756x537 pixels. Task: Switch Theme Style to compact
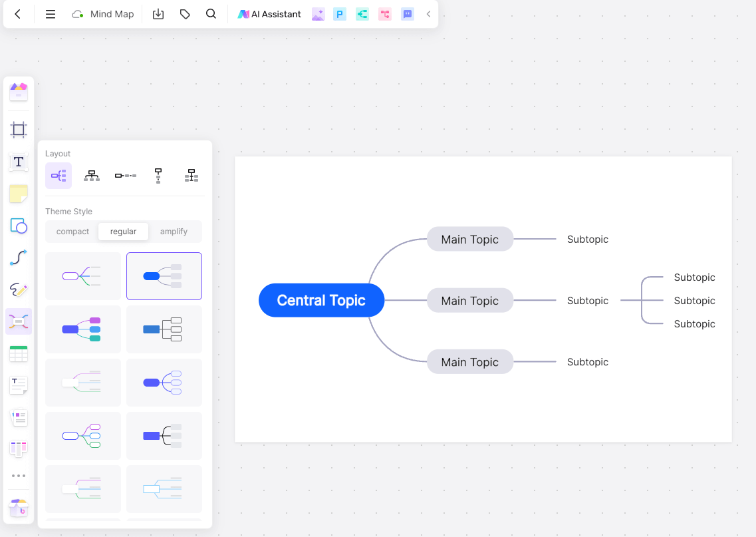pyautogui.click(x=71, y=231)
